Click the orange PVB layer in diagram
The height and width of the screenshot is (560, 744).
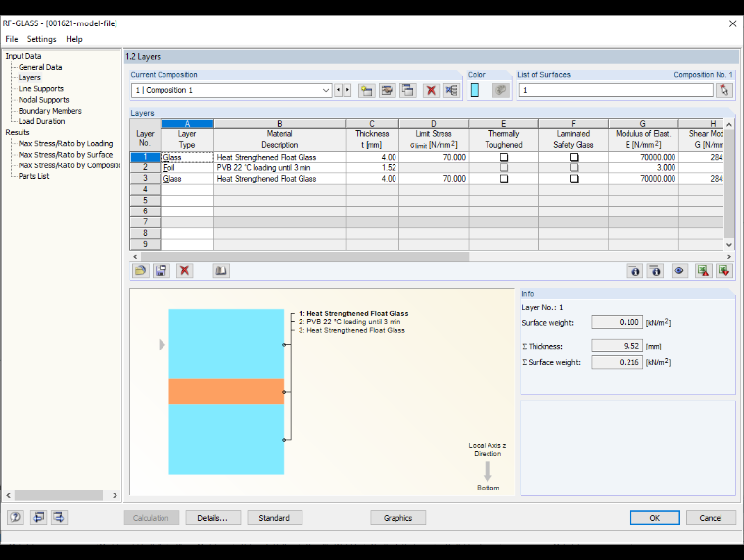click(226, 392)
